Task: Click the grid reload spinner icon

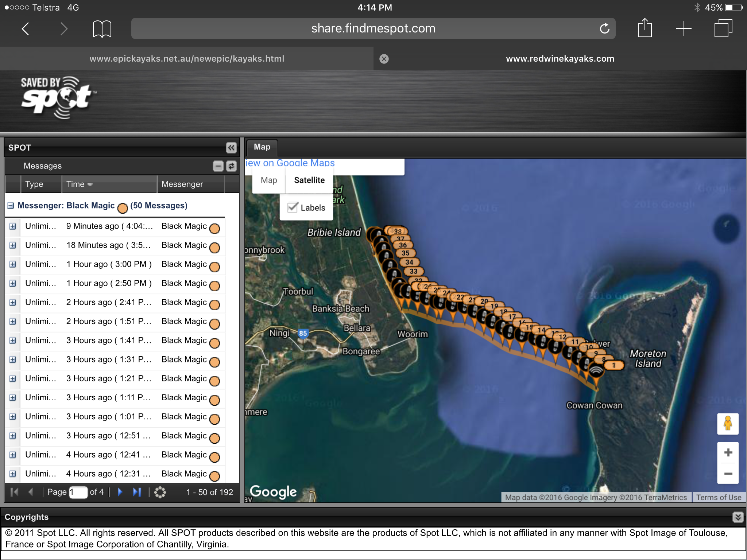Action: point(160,492)
